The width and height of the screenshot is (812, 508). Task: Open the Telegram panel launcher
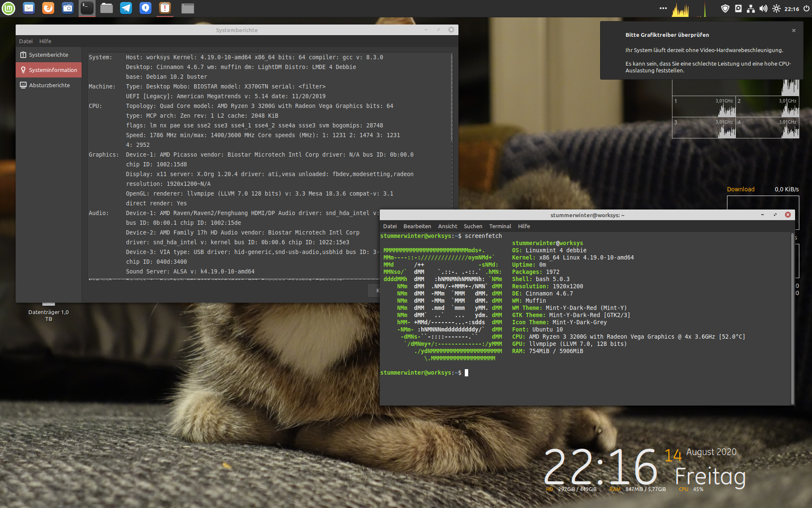[126, 8]
